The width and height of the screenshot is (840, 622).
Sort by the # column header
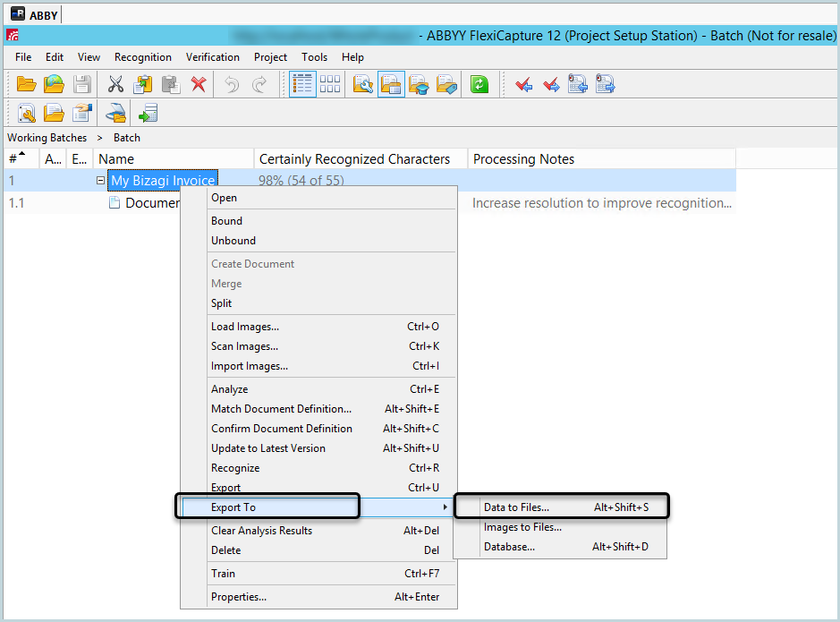tap(21, 159)
